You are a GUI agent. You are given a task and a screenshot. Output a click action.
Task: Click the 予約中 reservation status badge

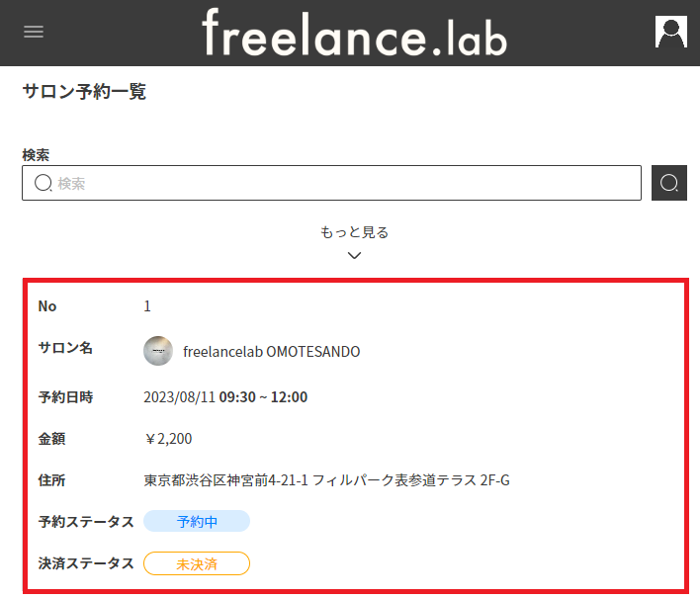[x=197, y=521]
